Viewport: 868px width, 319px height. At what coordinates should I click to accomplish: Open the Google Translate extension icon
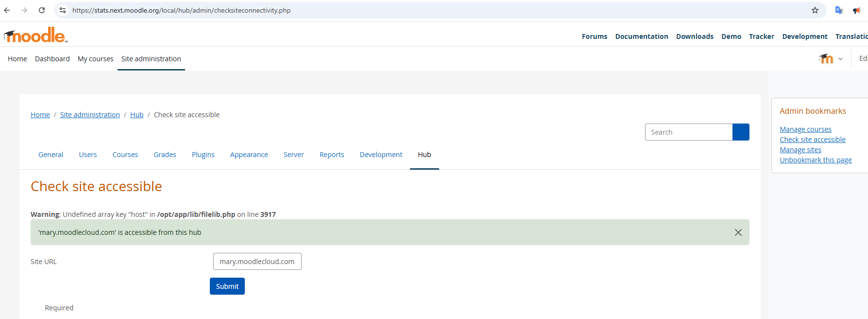point(839,10)
